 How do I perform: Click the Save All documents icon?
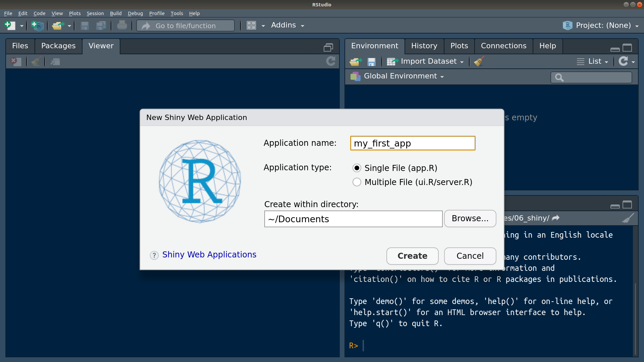click(x=101, y=25)
